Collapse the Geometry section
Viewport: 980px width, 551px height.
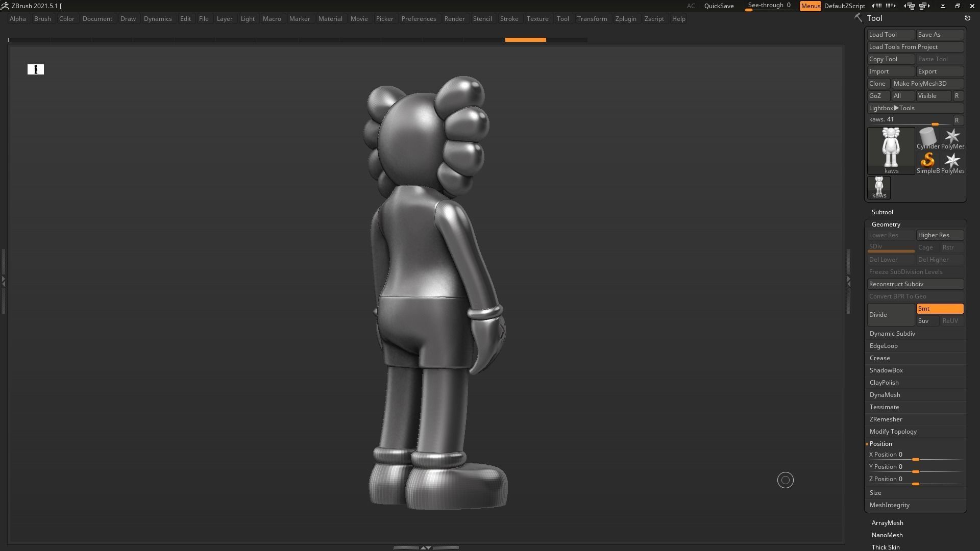click(x=886, y=224)
